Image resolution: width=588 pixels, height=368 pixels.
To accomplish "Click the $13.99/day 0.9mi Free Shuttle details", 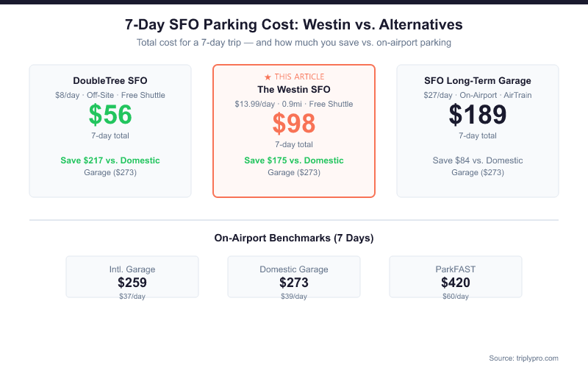I will [294, 104].
